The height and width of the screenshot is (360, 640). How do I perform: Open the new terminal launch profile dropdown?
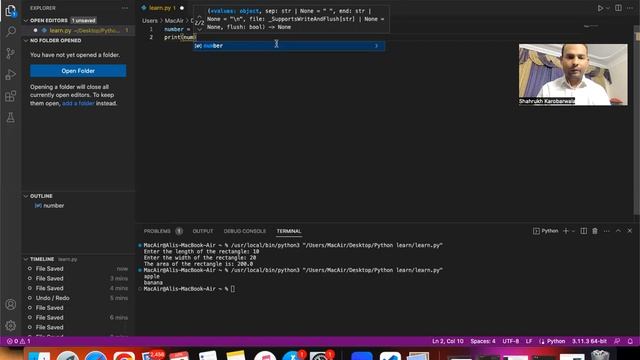point(573,231)
